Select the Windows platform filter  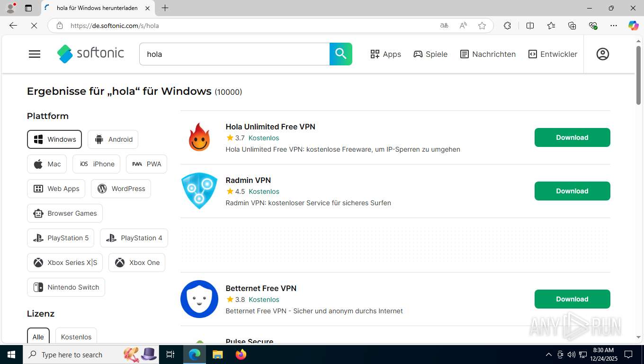[54, 139]
